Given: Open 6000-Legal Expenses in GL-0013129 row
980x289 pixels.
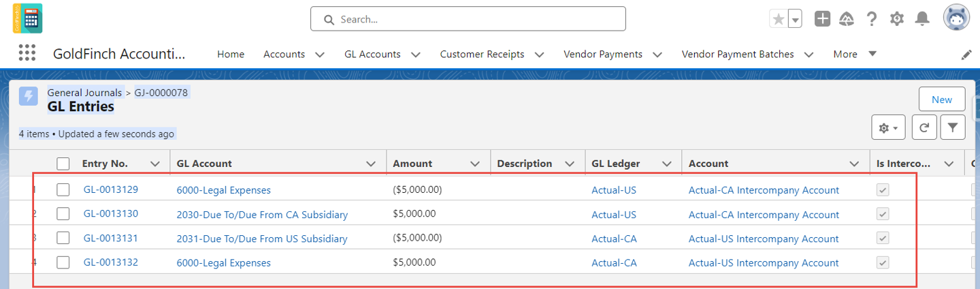Looking at the screenshot, I should click(x=223, y=190).
